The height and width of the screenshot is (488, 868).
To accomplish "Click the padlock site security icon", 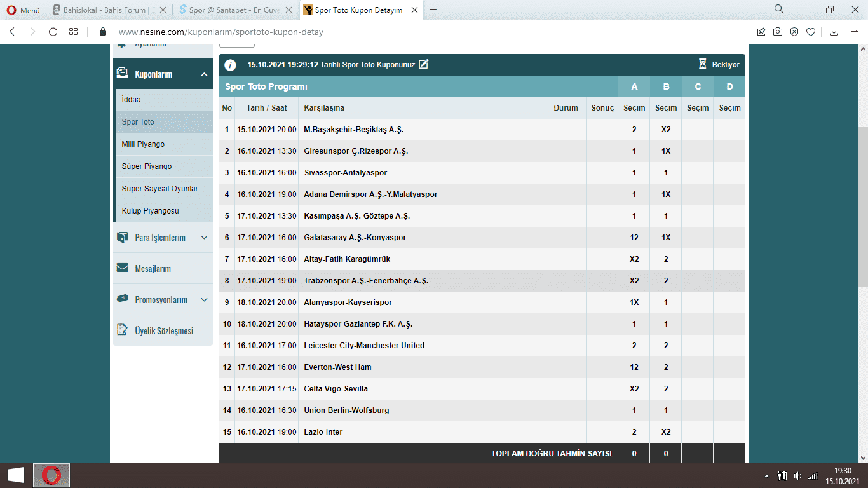I will 103,32.
